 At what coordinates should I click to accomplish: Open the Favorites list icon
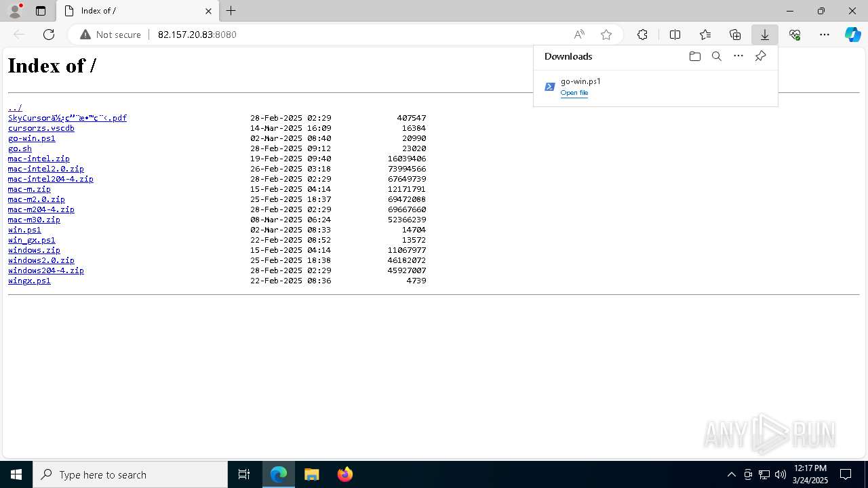click(x=705, y=35)
